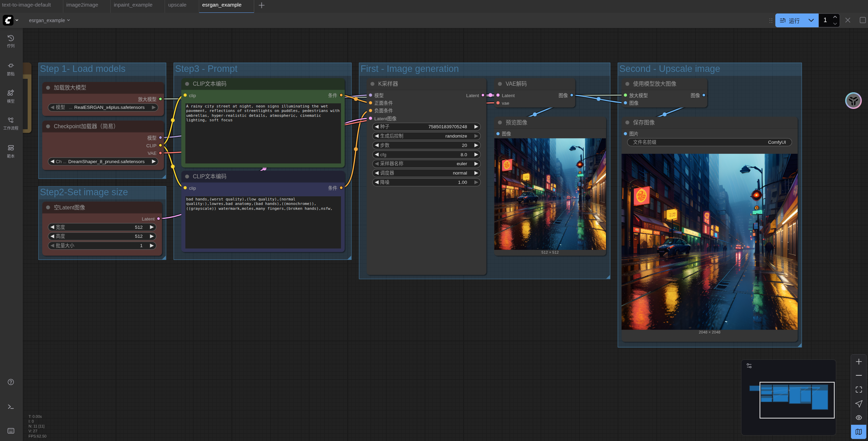Screen dimensions: 868x441
Task: Collapse the VAE解码 node
Action: click(500, 84)
